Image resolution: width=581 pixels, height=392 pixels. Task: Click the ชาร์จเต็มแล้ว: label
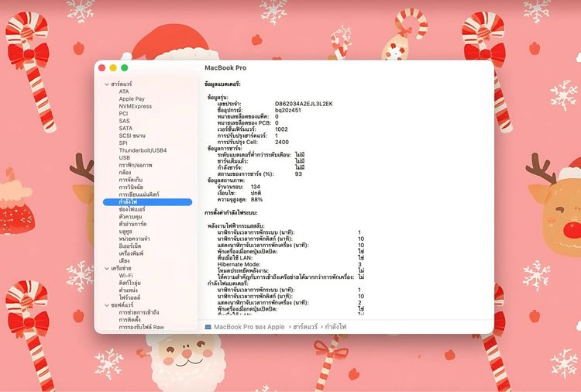[232, 161]
